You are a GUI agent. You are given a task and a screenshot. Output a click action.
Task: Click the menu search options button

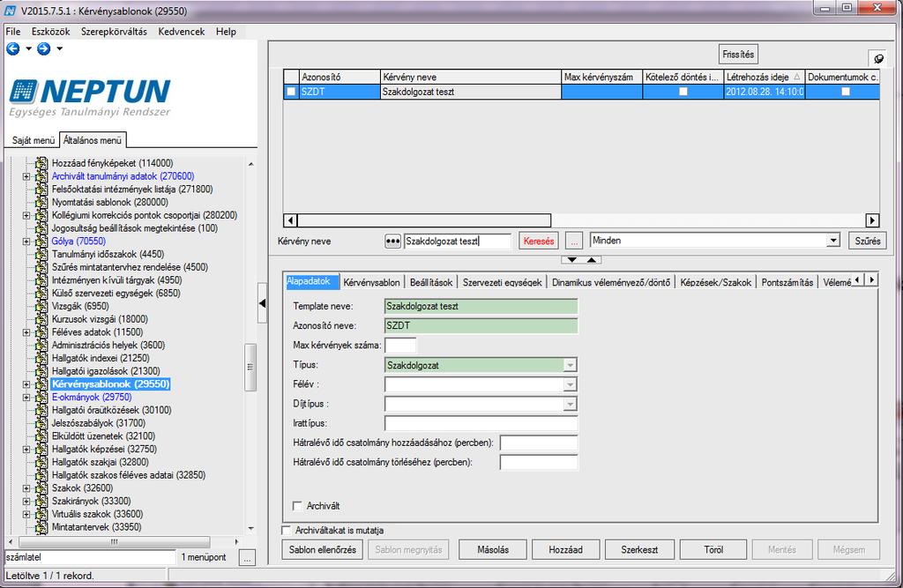pyautogui.click(x=247, y=557)
